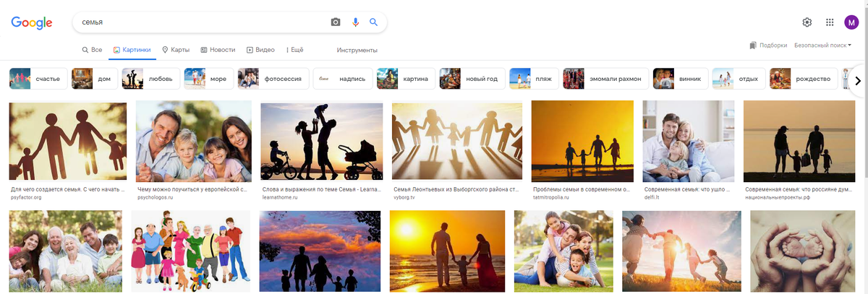This screenshot has height=294, width=868.
Task: Select the новый год suggestion chip
Action: coord(472,78)
